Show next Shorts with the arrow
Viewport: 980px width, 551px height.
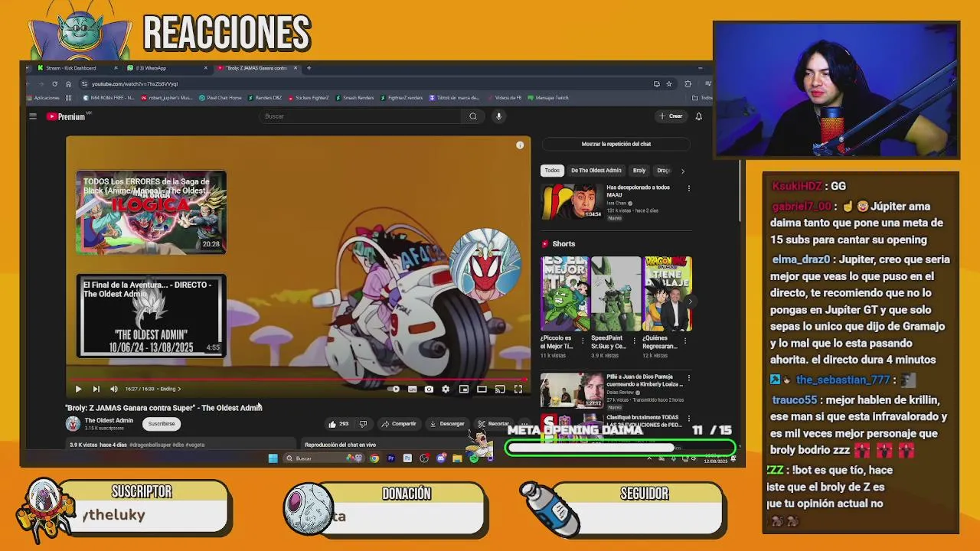click(690, 302)
